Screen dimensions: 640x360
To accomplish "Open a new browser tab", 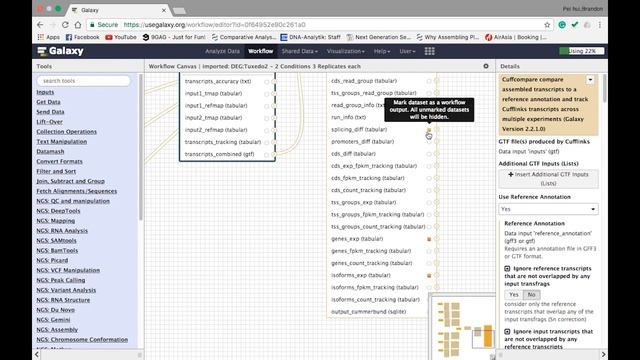I will (x=179, y=10).
